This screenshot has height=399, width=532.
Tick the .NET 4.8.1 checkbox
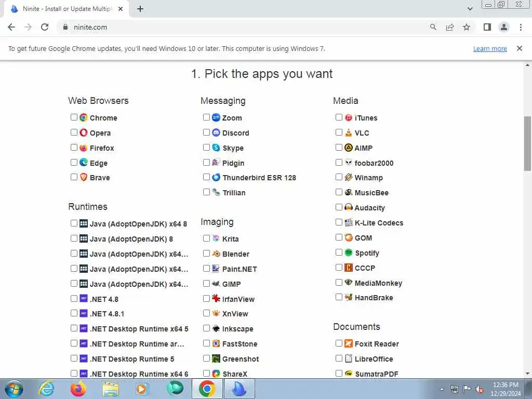coord(74,313)
